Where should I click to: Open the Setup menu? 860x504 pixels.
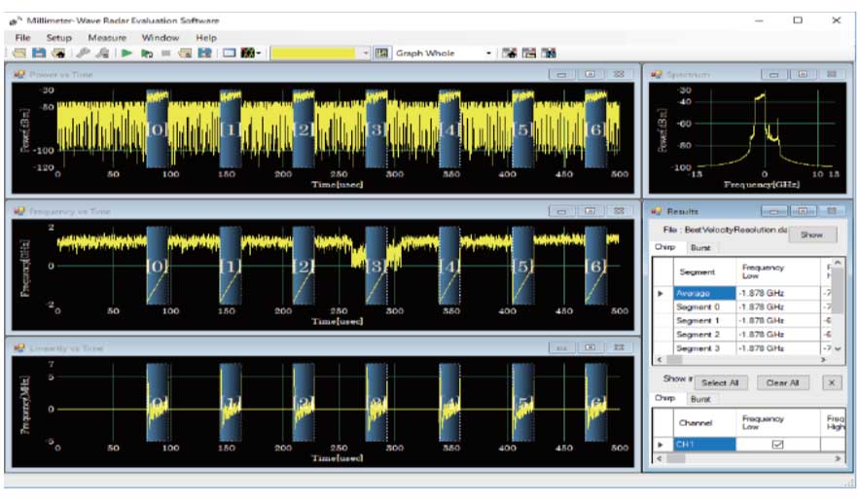tap(59, 37)
